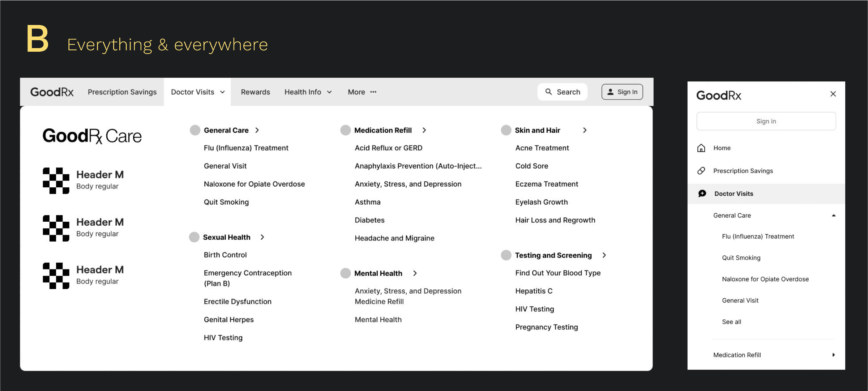Image resolution: width=868 pixels, height=391 pixels.
Task: Click See all in the mobile menu
Action: 731,322
